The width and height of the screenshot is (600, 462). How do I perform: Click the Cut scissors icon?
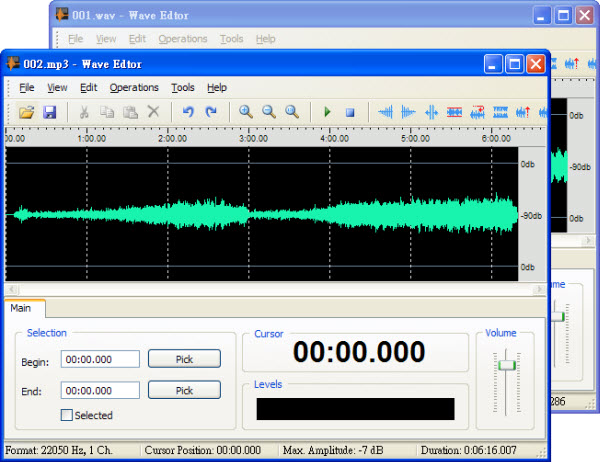(x=84, y=112)
